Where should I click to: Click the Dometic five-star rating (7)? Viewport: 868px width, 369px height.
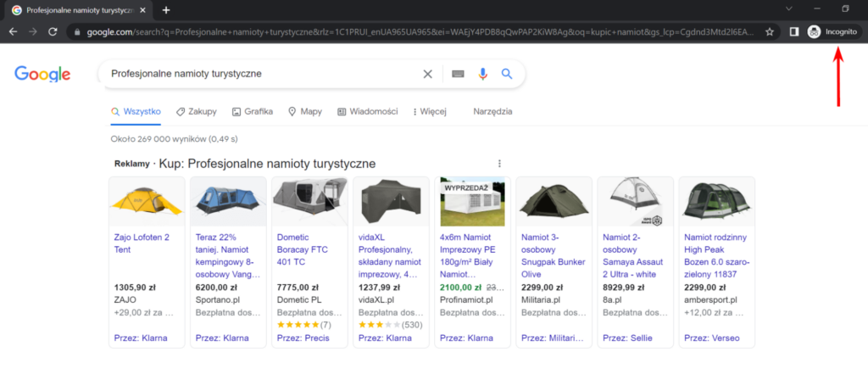304,325
